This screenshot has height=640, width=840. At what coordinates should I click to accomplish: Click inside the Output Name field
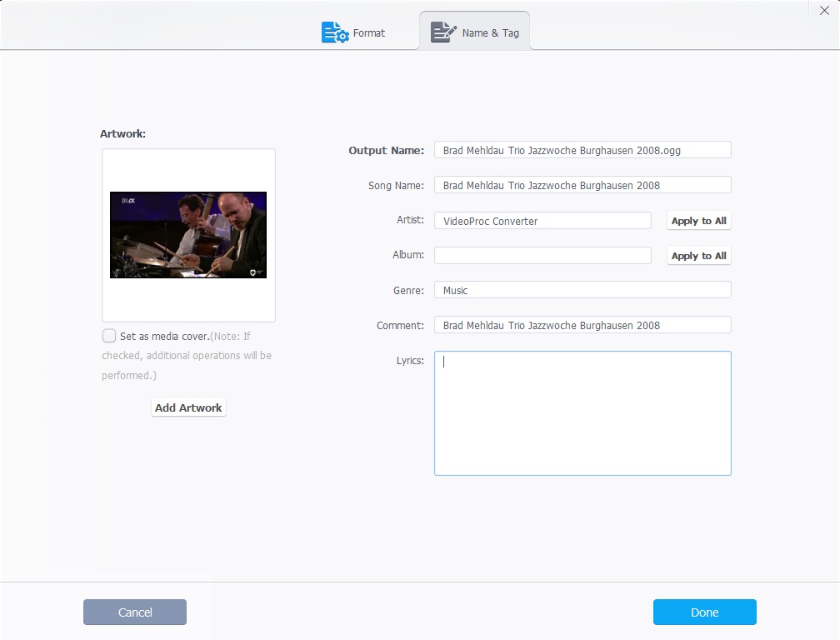click(582, 149)
